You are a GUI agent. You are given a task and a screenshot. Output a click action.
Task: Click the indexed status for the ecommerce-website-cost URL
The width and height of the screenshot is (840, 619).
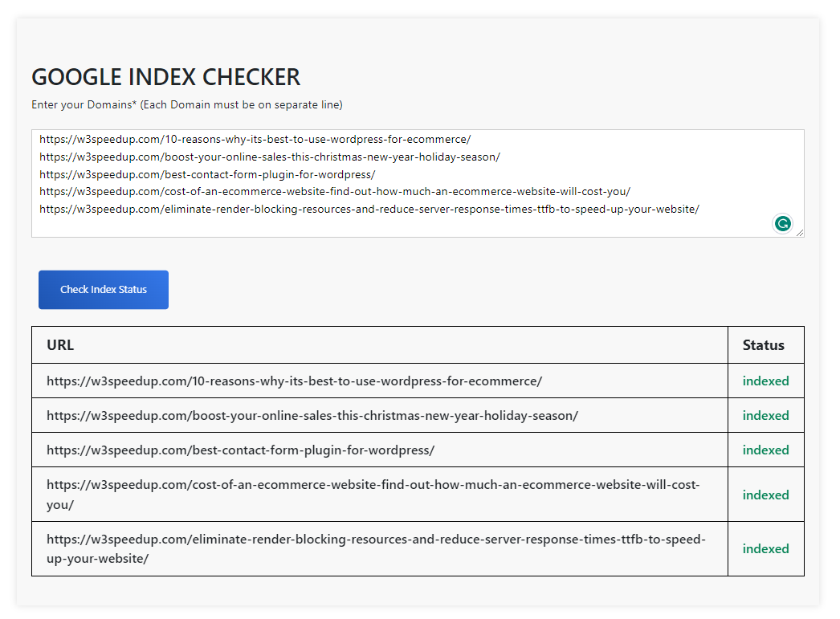(765, 495)
